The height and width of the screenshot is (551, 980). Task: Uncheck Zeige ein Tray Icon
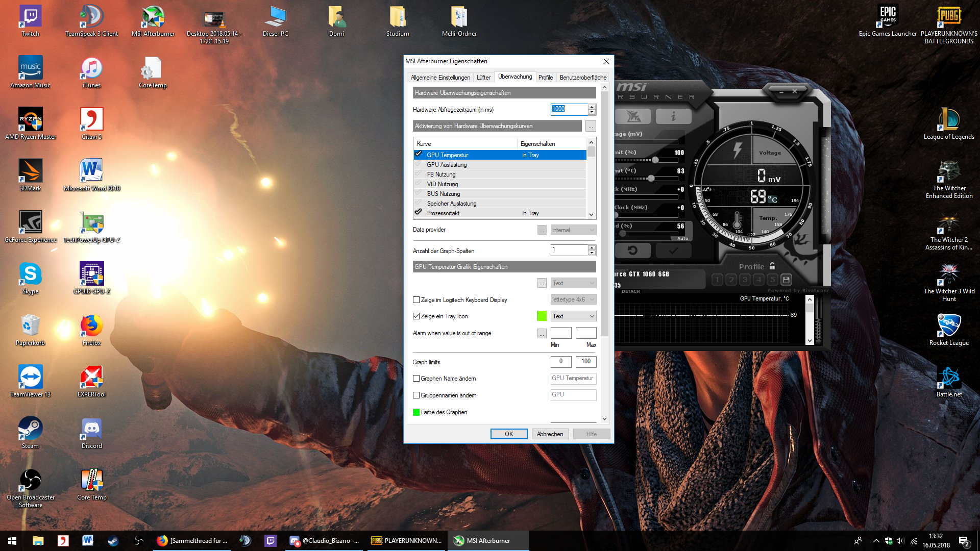click(416, 316)
